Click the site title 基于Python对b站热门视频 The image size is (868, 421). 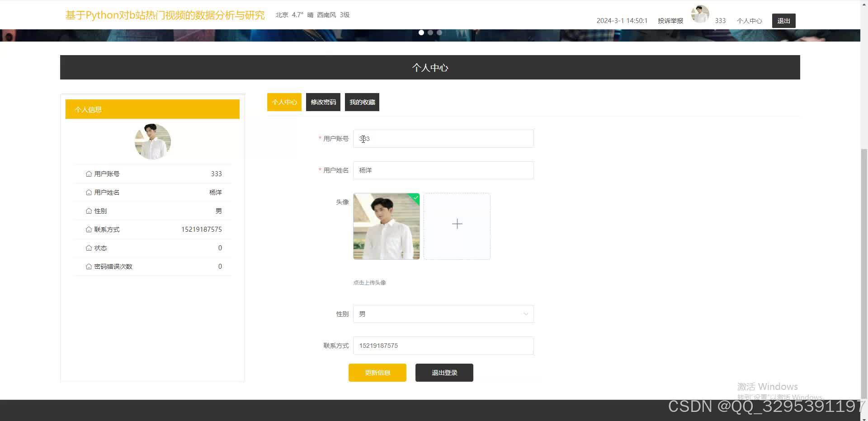165,15
